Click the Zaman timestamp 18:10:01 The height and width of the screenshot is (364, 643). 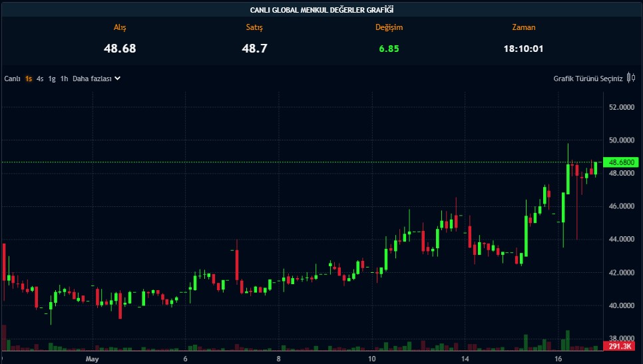[523, 49]
